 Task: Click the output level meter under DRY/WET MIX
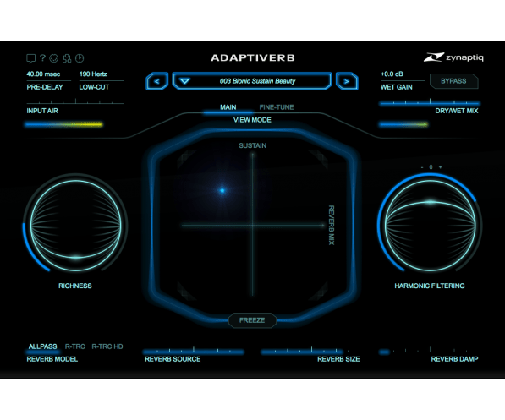pos(403,124)
